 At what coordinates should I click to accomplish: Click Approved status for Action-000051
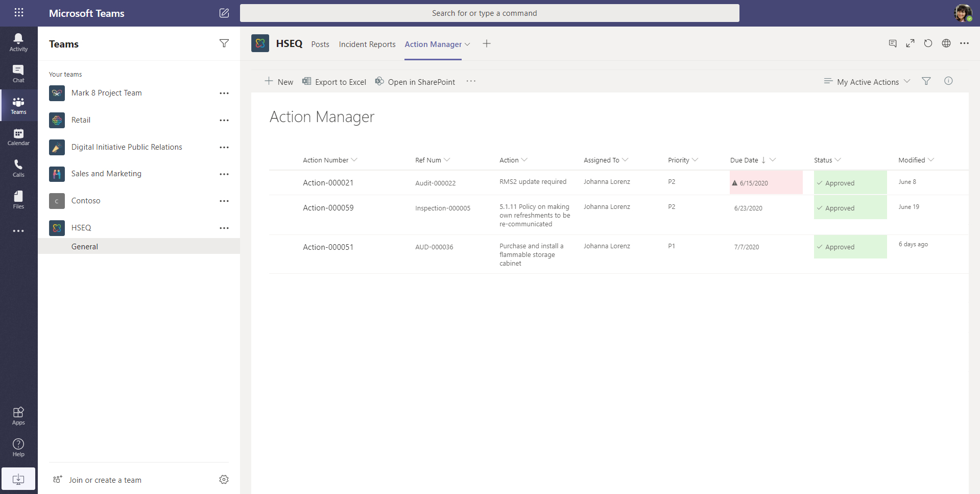coord(850,247)
